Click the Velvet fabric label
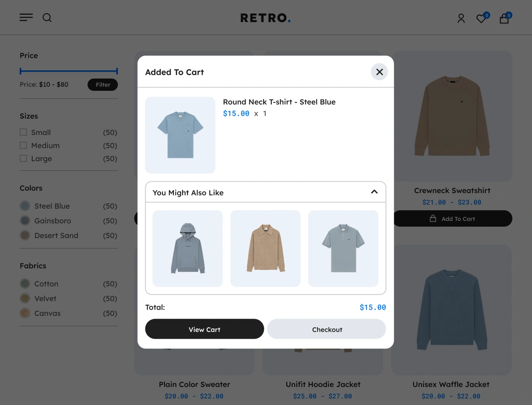Screen dimensions: 532x405 pos(45,298)
